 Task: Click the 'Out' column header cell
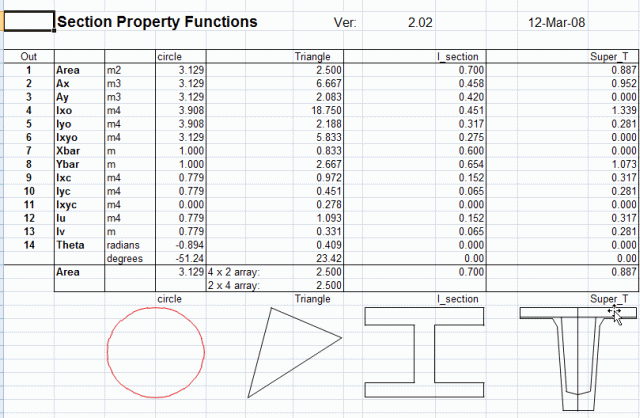[x=29, y=57]
